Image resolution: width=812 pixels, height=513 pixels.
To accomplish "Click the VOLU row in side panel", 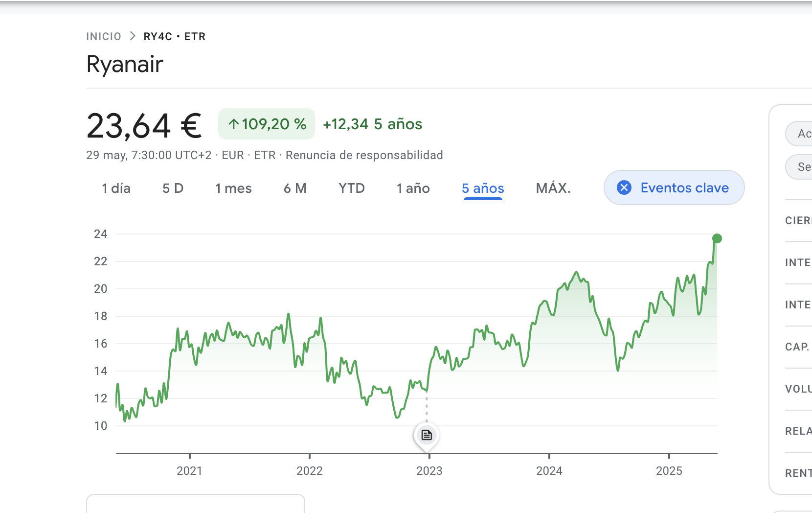I will point(798,389).
